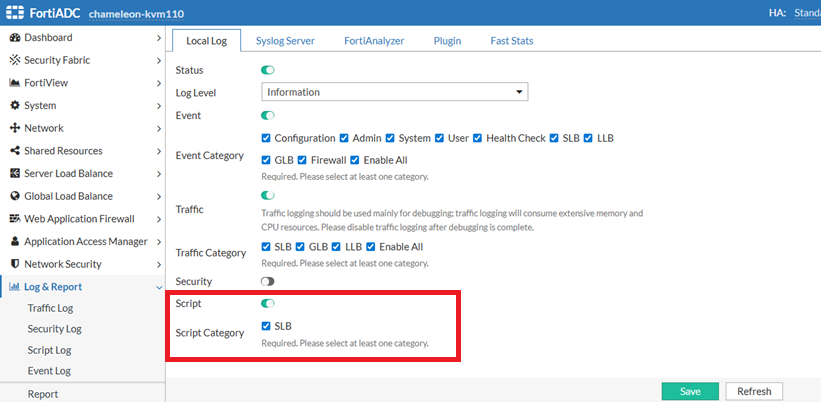Click the Global Load Balance globe icon
821x402 pixels.
coord(15,196)
